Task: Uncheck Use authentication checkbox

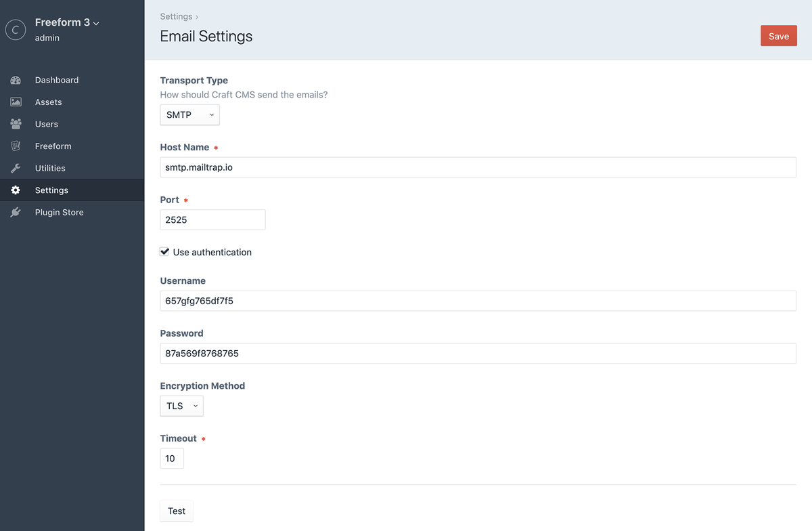Action: pos(164,251)
